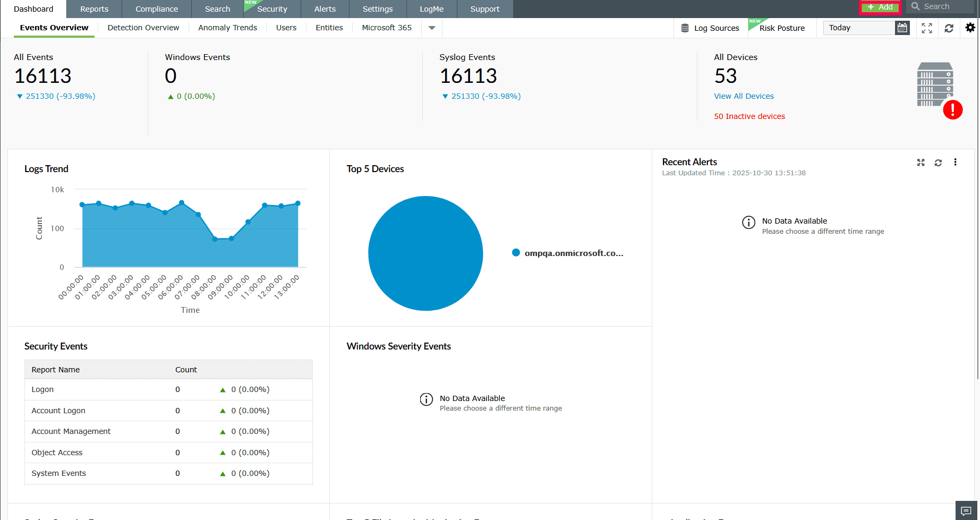Open the Settings tab
This screenshot has height=520, width=980.
(x=378, y=9)
